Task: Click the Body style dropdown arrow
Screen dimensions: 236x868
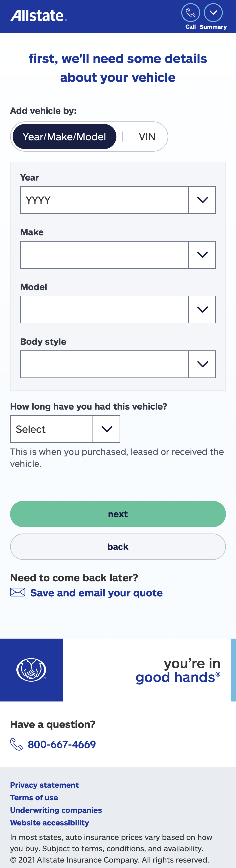Action: pyautogui.click(x=202, y=364)
